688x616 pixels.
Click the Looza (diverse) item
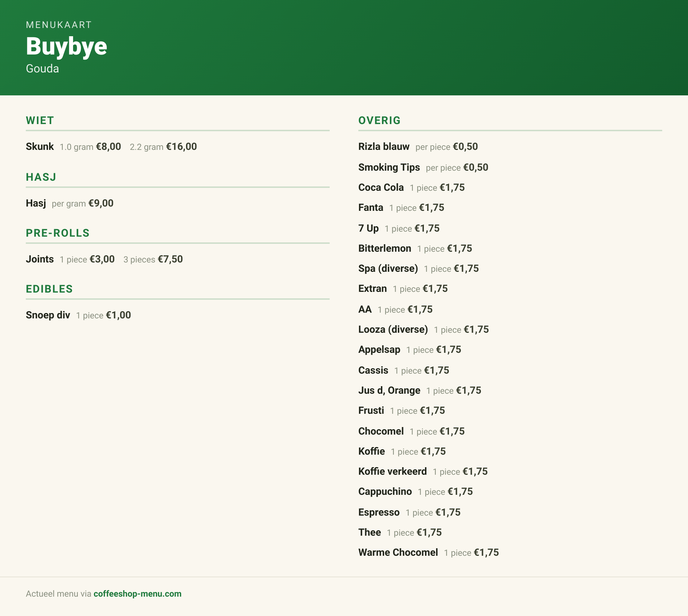pyautogui.click(x=393, y=330)
